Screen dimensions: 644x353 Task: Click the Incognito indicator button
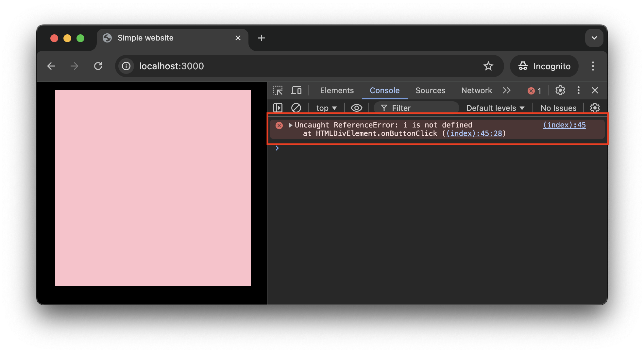coord(544,66)
